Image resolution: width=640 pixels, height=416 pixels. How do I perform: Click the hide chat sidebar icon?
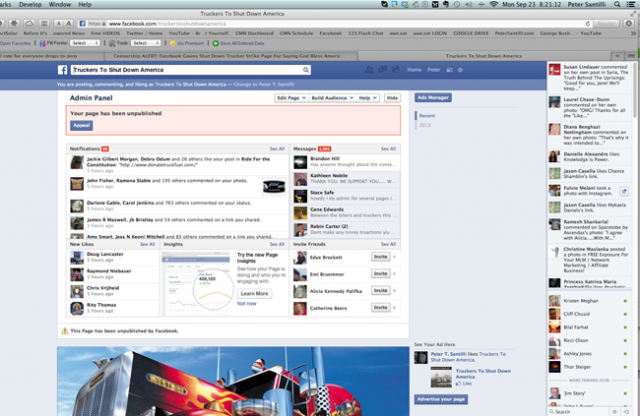[x=627, y=412]
